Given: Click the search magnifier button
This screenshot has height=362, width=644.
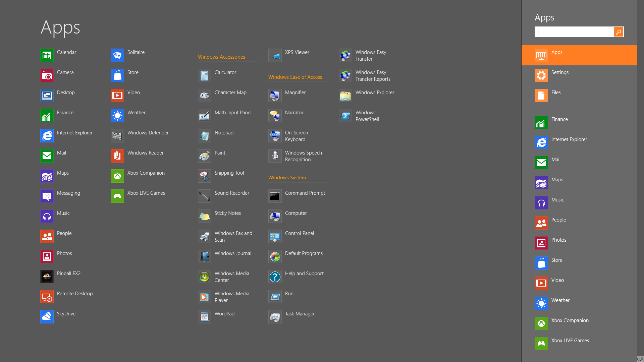Looking at the screenshot, I should click(x=619, y=32).
